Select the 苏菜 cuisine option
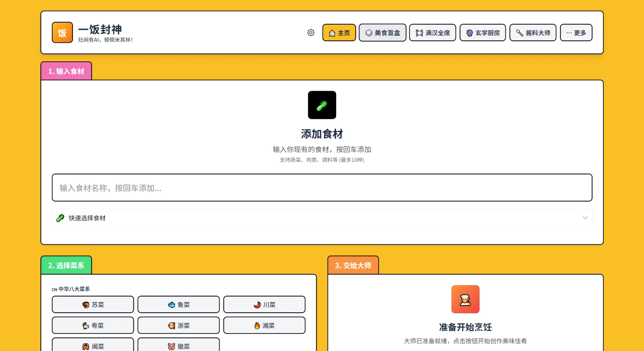 [x=93, y=305]
